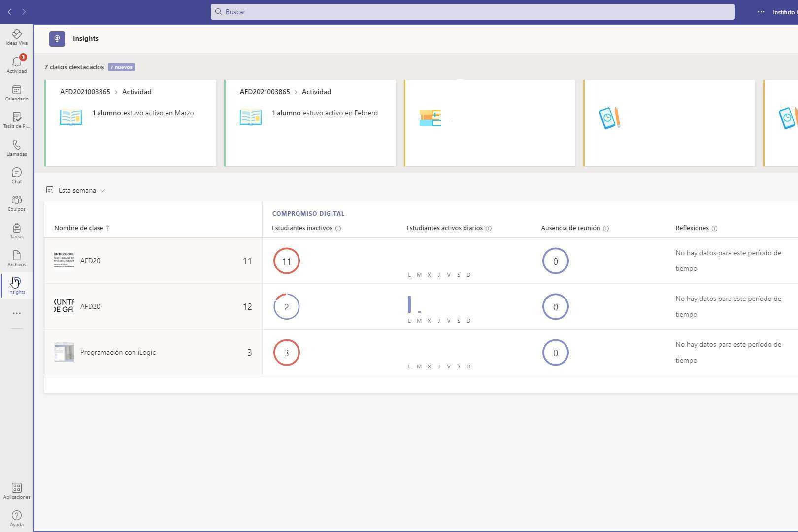
Task: Show info for Estudiantes inactivos
Action: (338, 228)
